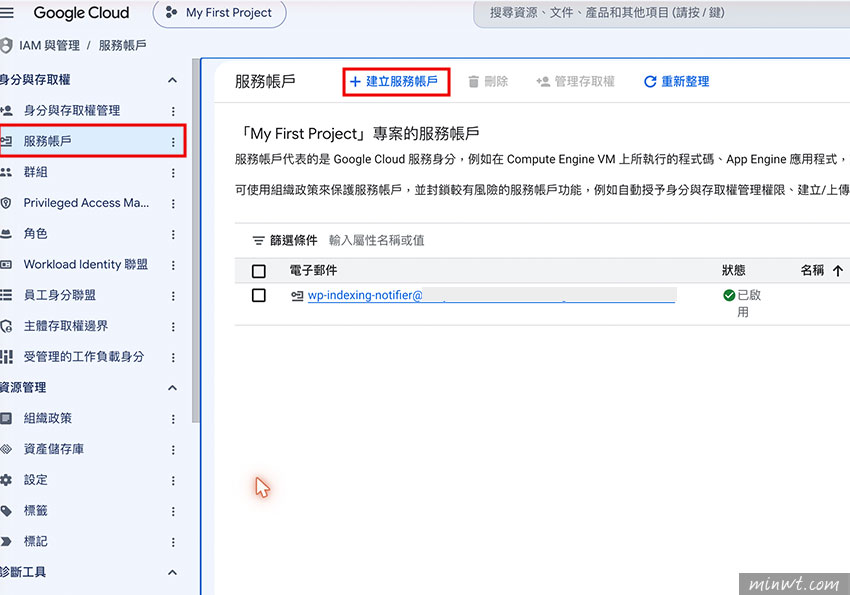Click the IAM shield icon in breadcrumb
Image resolution: width=850 pixels, height=595 pixels.
[x=7, y=46]
